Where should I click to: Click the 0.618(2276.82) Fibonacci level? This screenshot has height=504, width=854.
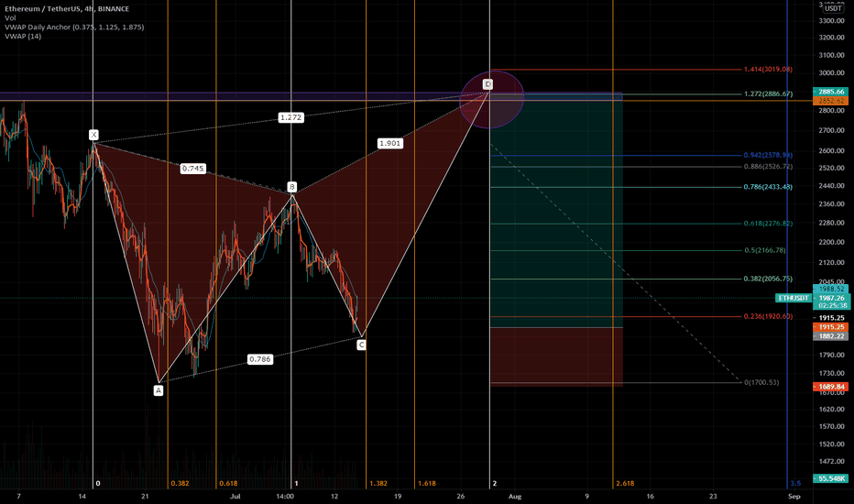click(x=768, y=224)
